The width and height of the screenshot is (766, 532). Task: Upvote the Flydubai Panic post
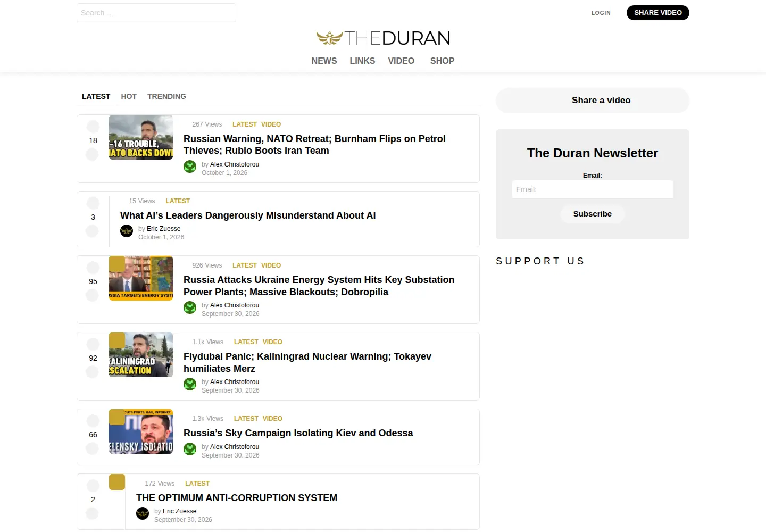click(x=93, y=344)
